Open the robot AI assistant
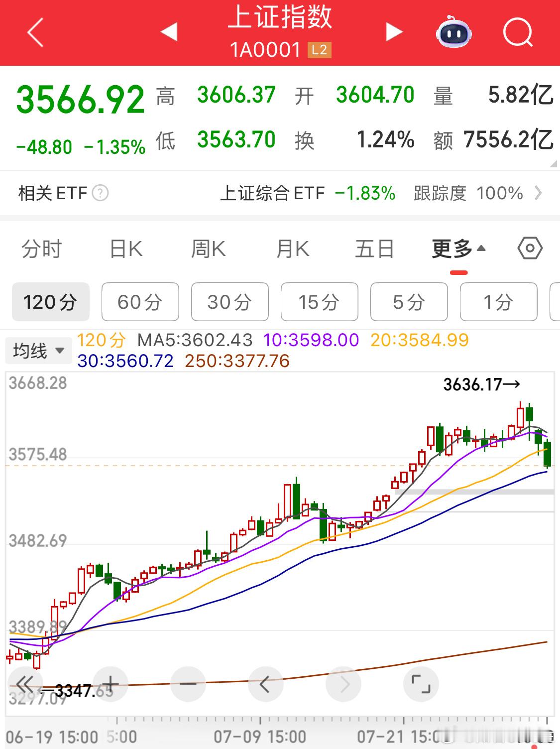The height and width of the screenshot is (749, 560). pyautogui.click(x=453, y=32)
